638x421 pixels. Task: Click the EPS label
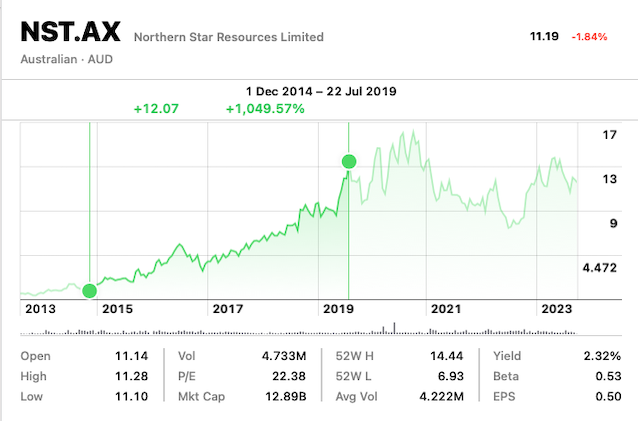pos(504,396)
